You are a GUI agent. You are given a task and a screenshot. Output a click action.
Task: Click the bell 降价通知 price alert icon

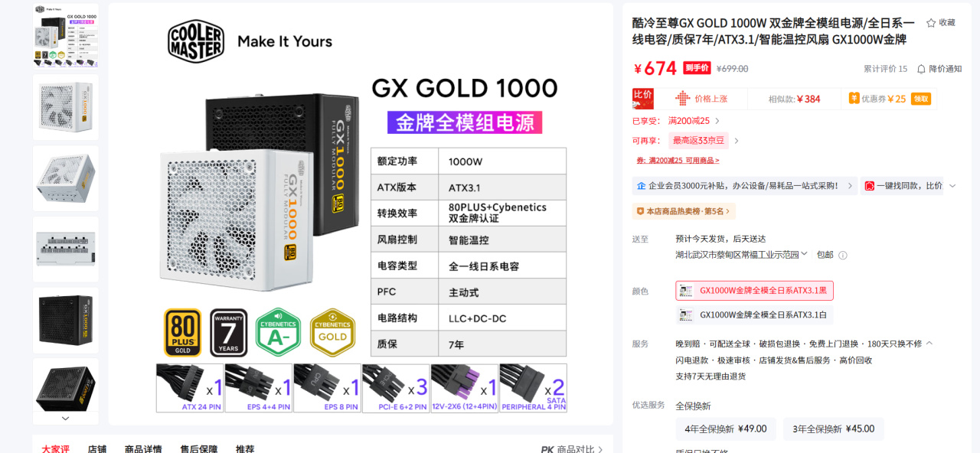pos(921,69)
